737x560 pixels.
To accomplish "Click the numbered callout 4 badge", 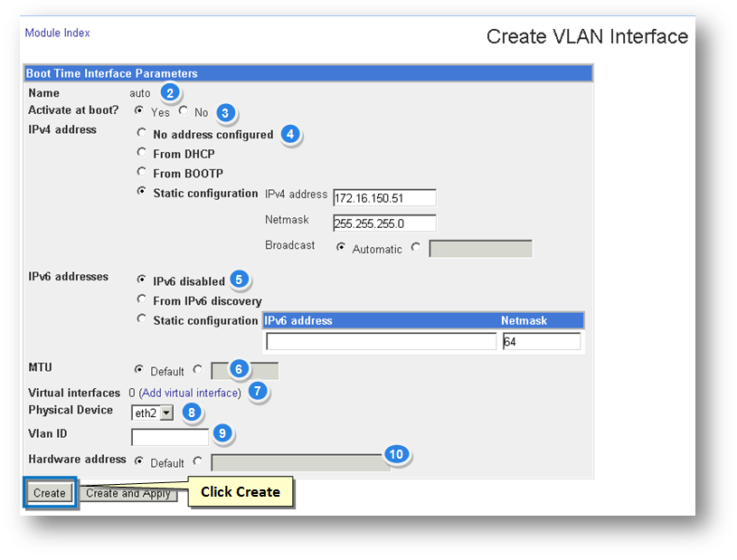I will (289, 134).
